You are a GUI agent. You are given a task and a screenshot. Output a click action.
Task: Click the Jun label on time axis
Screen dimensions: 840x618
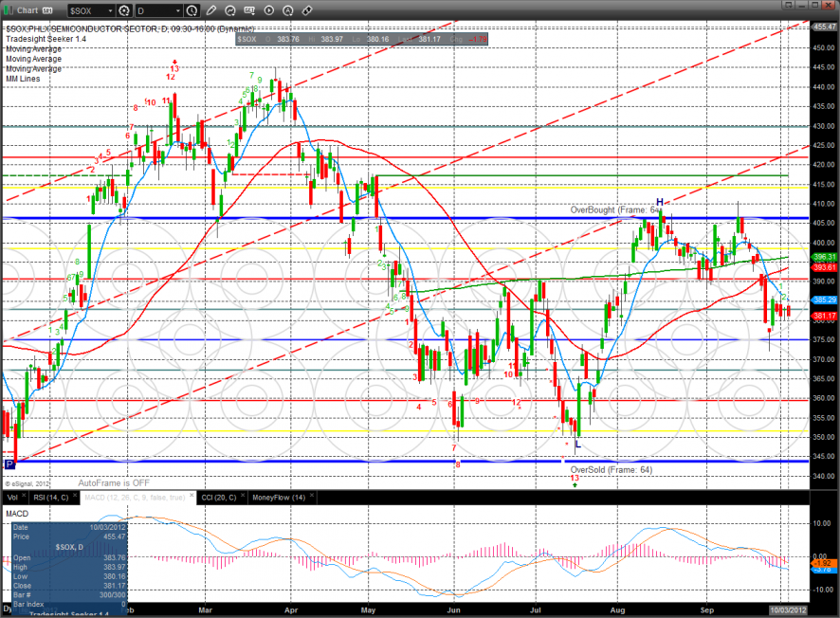pyautogui.click(x=454, y=610)
